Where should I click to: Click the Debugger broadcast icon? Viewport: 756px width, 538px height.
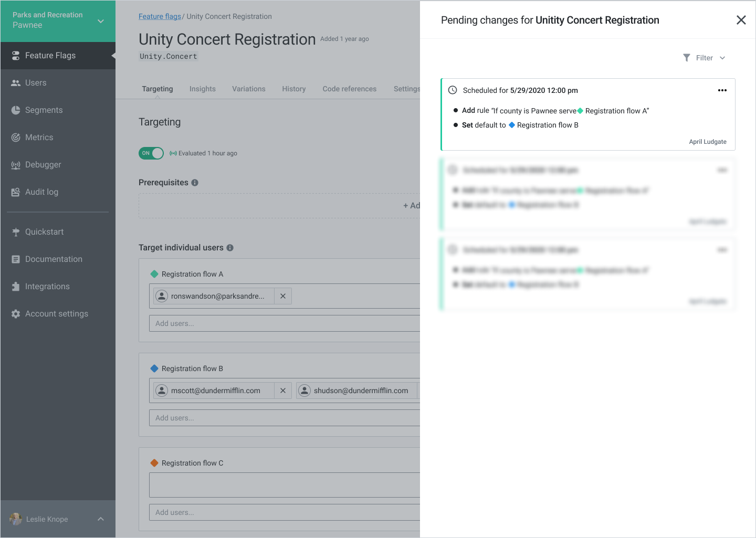pyautogui.click(x=16, y=165)
